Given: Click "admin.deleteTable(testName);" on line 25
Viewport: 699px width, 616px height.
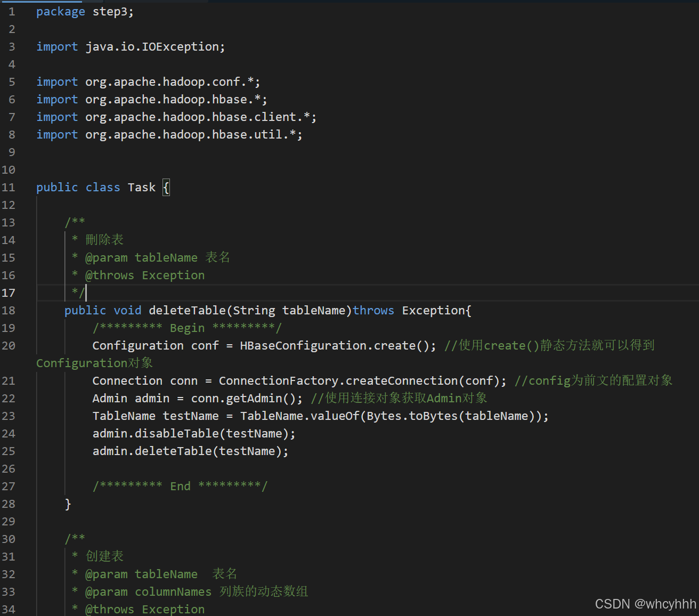Looking at the screenshot, I should point(191,451).
